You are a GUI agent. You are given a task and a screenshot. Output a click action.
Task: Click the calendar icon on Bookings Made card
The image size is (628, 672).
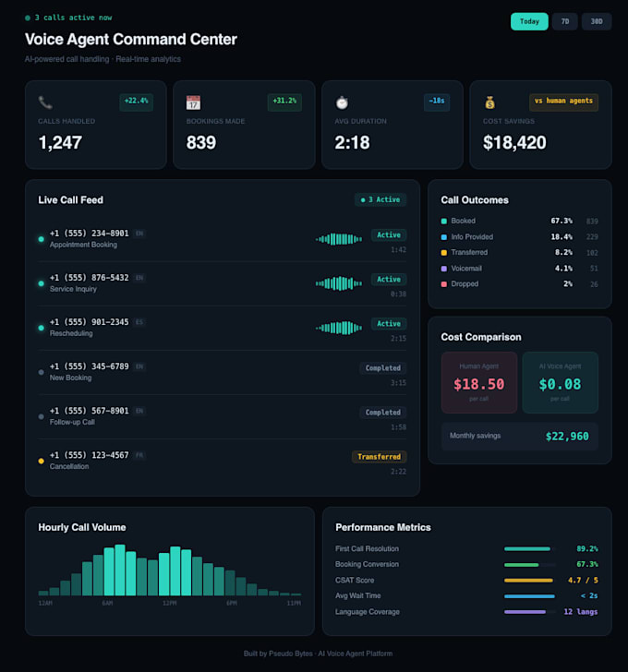click(x=193, y=102)
